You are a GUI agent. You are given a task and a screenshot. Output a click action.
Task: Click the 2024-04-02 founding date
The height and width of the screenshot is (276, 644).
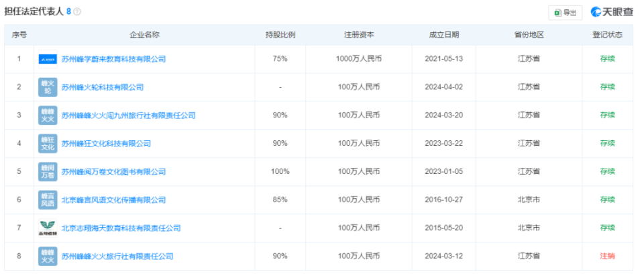[444, 87]
